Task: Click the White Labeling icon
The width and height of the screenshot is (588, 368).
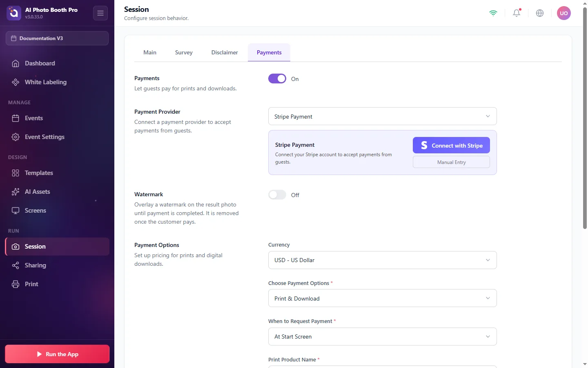Action: [16, 82]
